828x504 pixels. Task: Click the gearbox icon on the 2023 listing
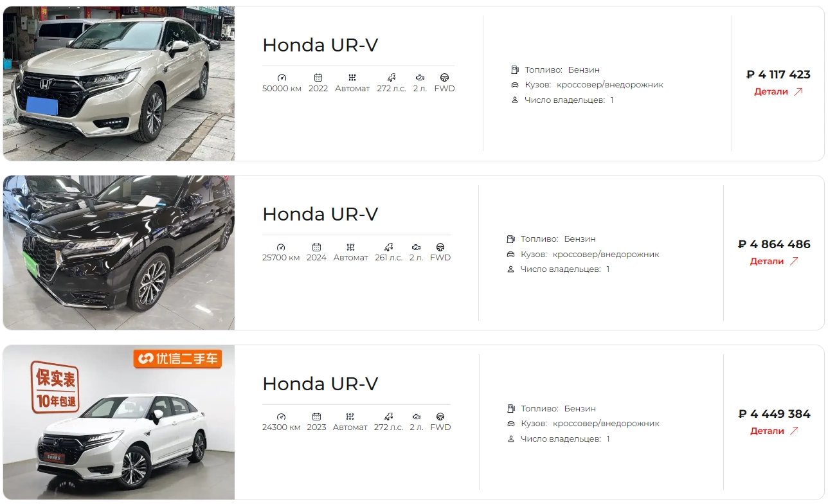pyautogui.click(x=350, y=417)
